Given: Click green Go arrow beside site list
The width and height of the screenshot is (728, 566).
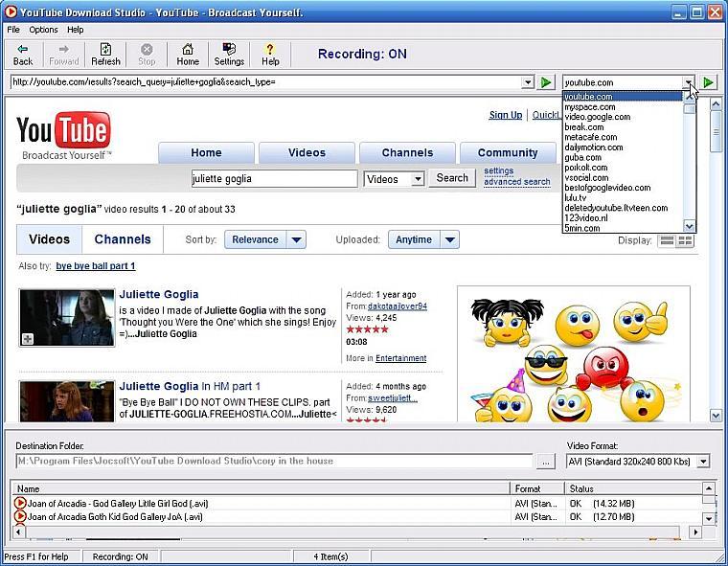Looking at the screenshot, I should (x=709, y=82).
